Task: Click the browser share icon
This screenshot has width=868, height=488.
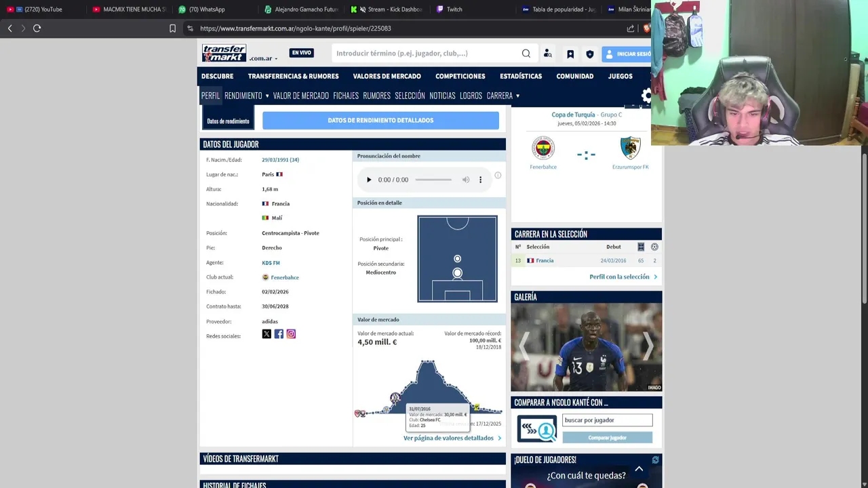Action: click(631, 28)
